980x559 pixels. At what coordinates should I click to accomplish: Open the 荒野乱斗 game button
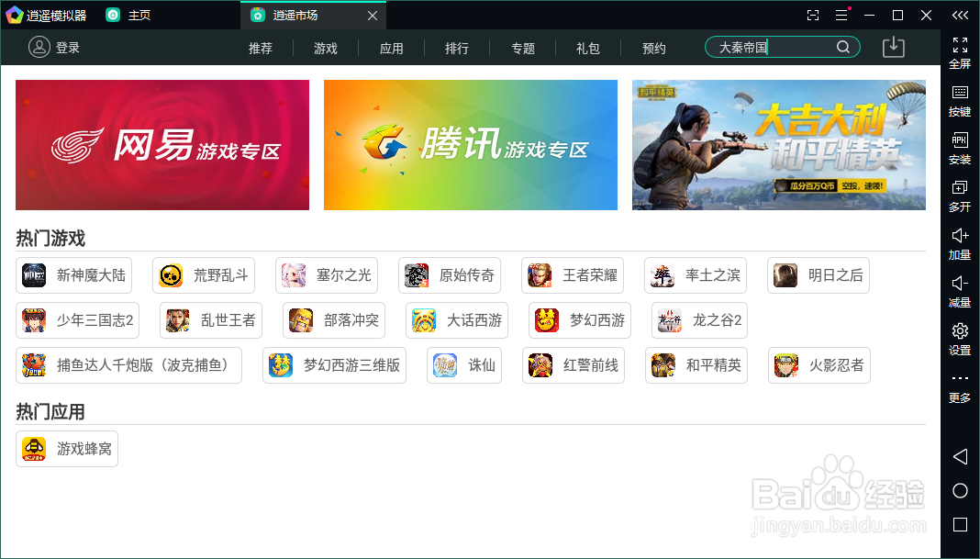(x=204, y=275)
